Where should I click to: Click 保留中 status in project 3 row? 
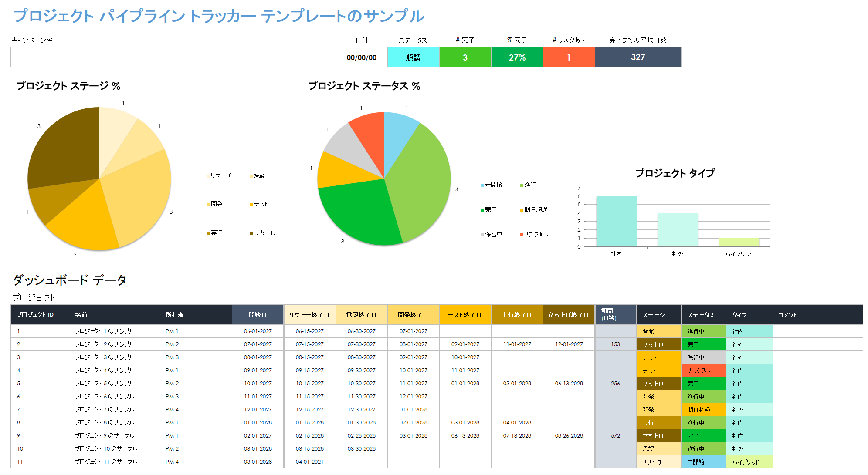coord(704,357)
